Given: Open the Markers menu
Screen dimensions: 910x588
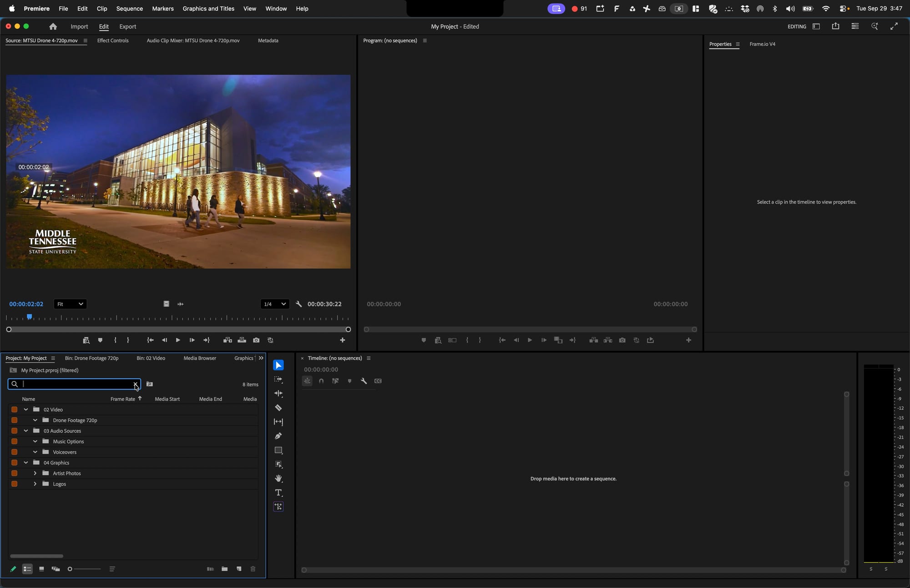Looking at the screenshot, I should (x=163, y=9).
